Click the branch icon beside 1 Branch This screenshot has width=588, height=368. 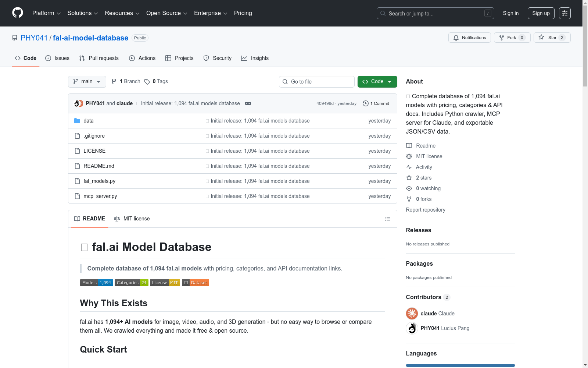[114, 82]
